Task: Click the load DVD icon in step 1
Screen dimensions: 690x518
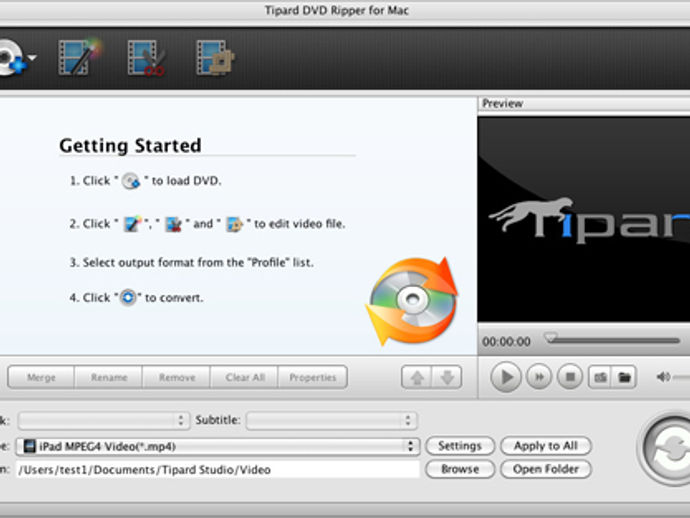Action: [131, 181]
